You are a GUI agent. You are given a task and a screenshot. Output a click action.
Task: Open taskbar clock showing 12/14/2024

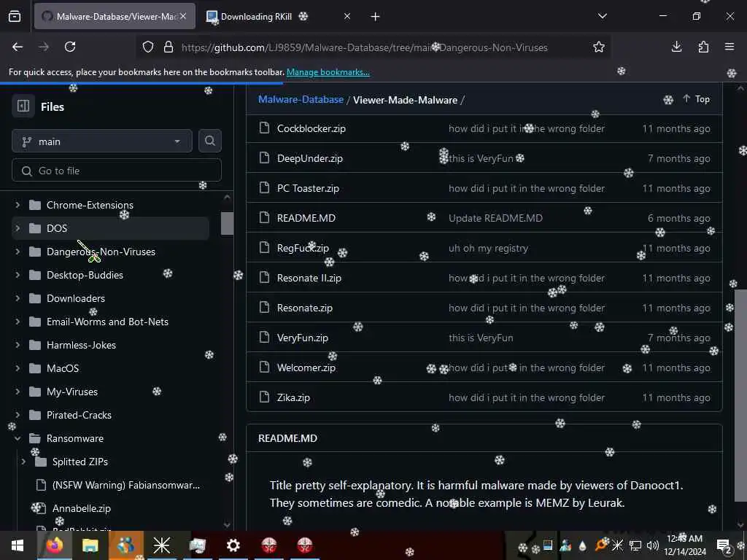pos(684,545)
